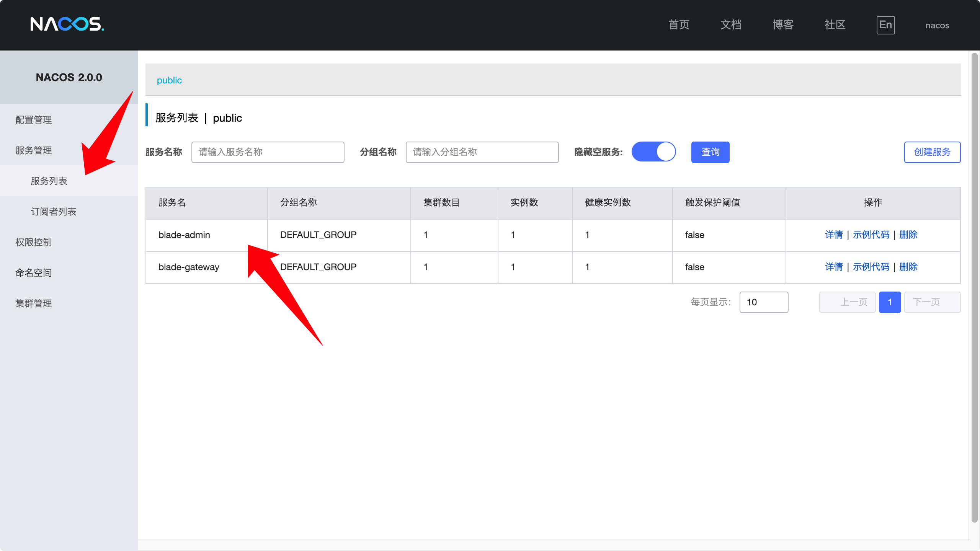Focus the group name input field

(482, 152)
